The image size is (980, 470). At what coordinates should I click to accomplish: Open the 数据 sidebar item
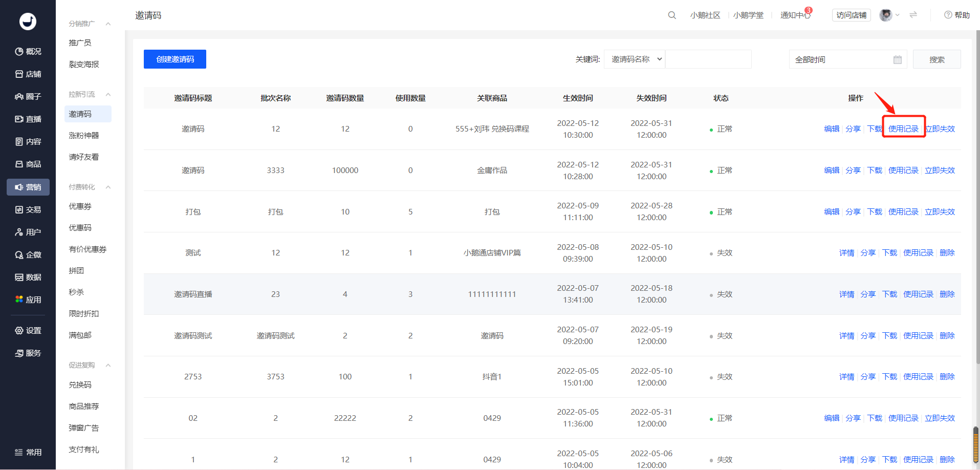click(28, 277)
